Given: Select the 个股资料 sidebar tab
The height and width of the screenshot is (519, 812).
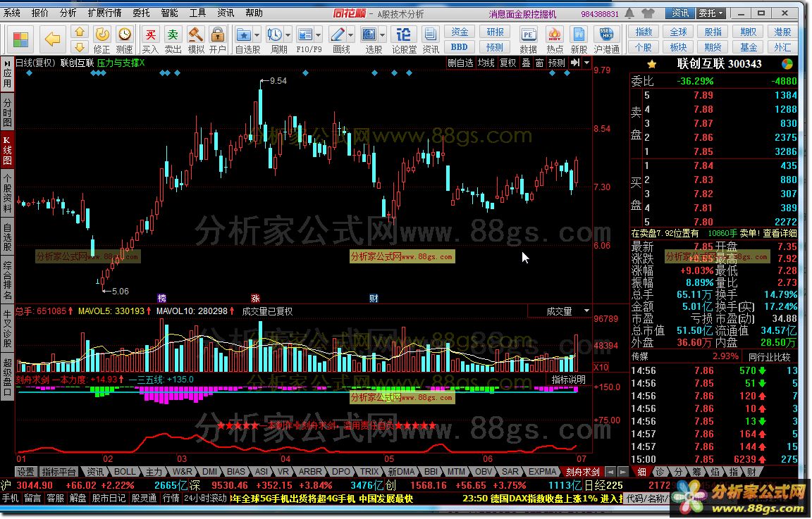Looking at the screenshot, I should coord(7,194).
